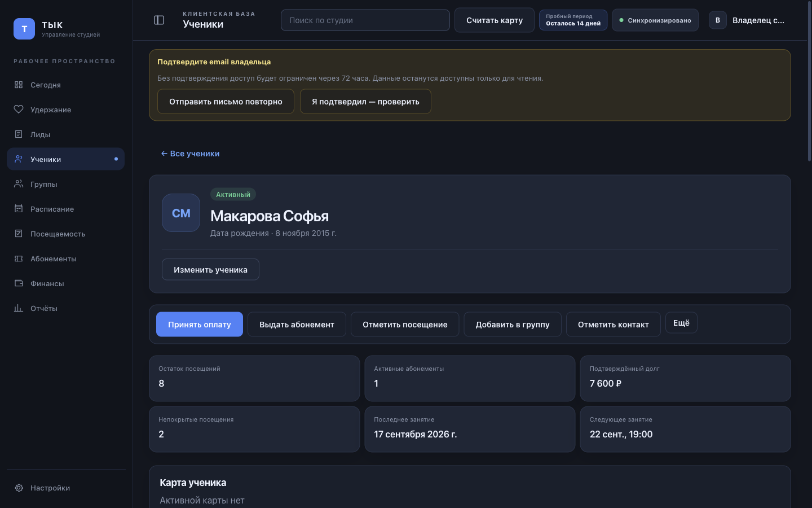The width and height of the screenshot is (812, 508).
Task: Open the Финансы section
Action: (x=65, y=283)
